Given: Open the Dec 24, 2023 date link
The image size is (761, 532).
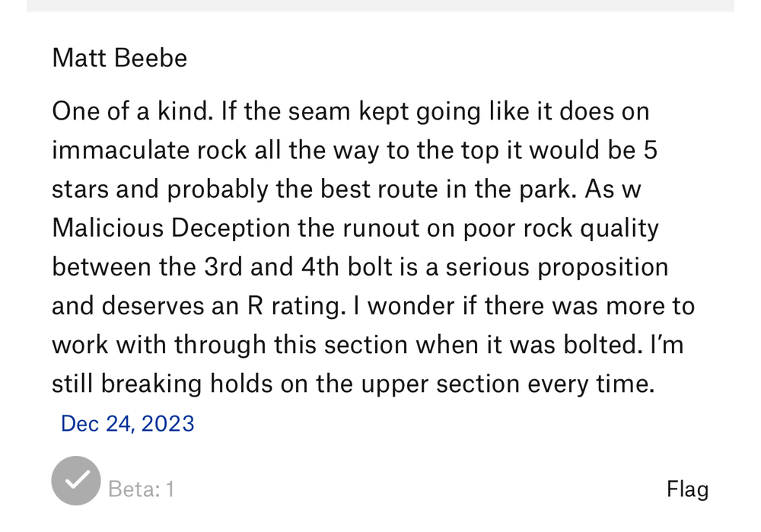Looking at the screenshot, I should [x=128, y=423].
